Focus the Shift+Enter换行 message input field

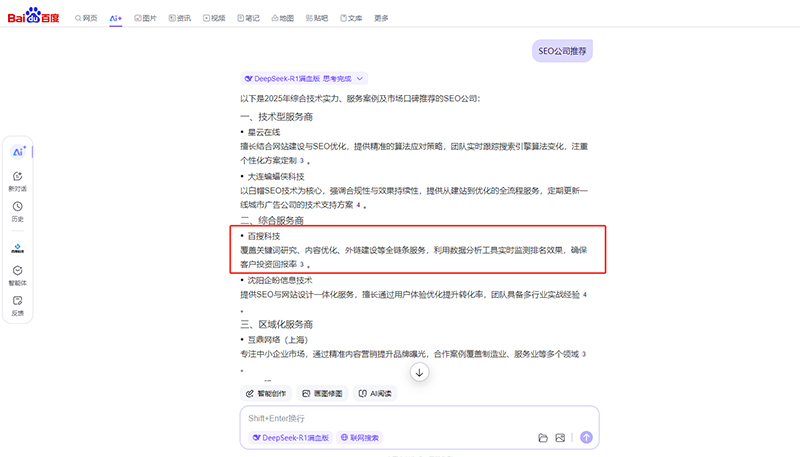(419, 418)
